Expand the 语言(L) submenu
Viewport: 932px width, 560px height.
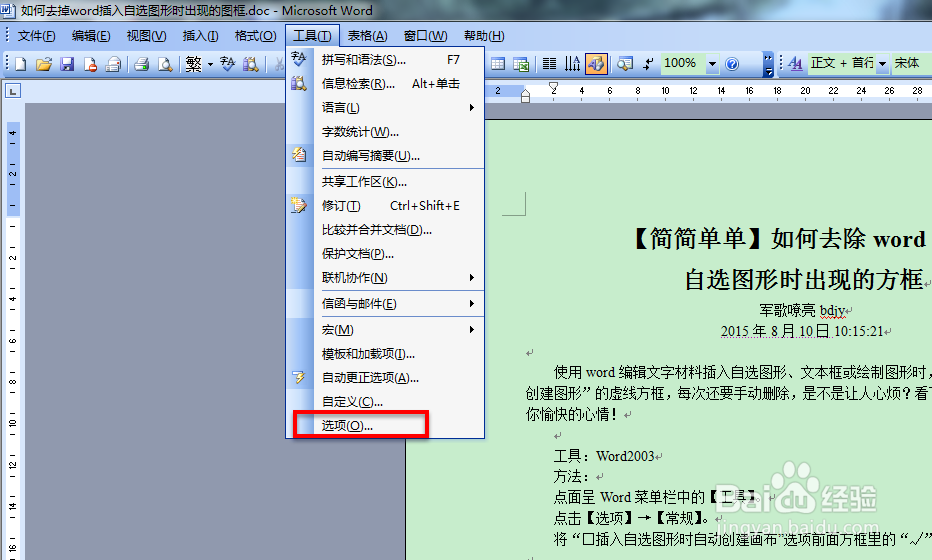point(385,108)
